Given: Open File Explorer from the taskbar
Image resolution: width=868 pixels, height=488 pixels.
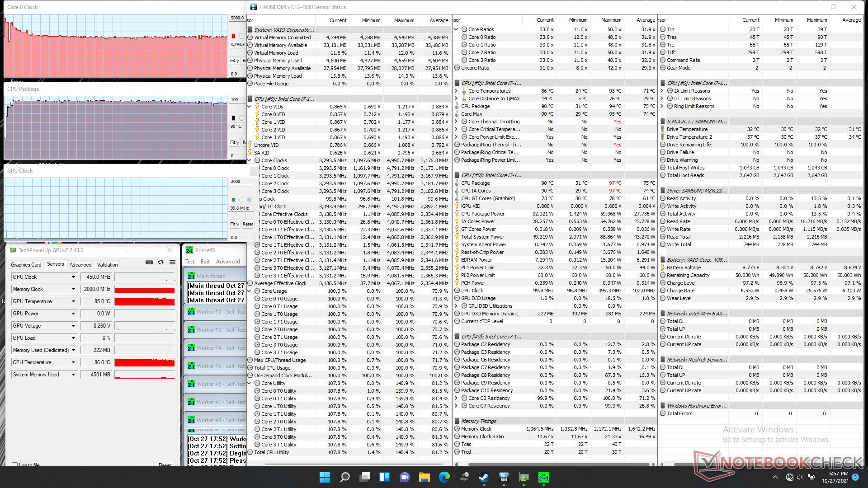Looking at the screenshot, I should [424, 477].
